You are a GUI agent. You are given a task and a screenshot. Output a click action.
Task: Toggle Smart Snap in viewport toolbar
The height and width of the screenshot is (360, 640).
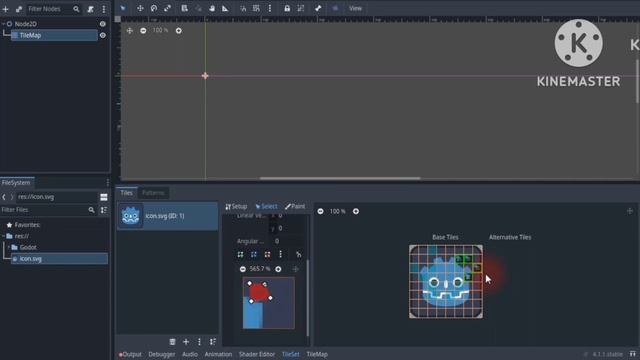(243, 8)
